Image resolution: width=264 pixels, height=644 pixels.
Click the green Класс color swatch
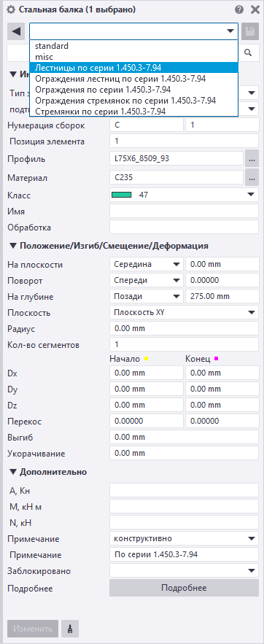point(122,195)
